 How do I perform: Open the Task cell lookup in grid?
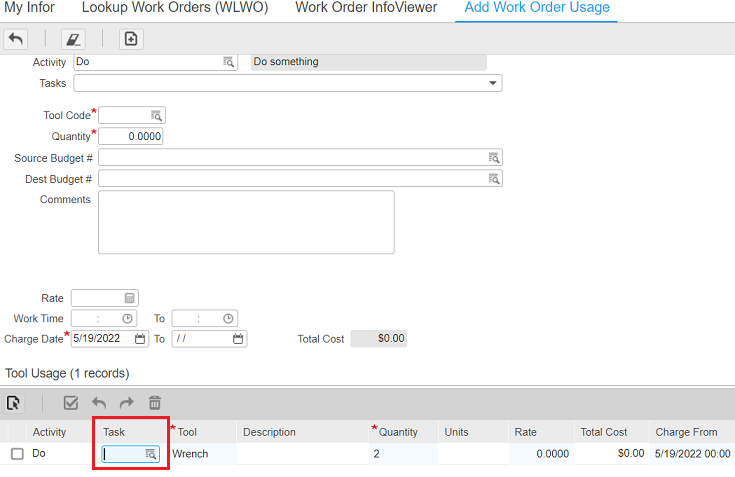point(151,454)
